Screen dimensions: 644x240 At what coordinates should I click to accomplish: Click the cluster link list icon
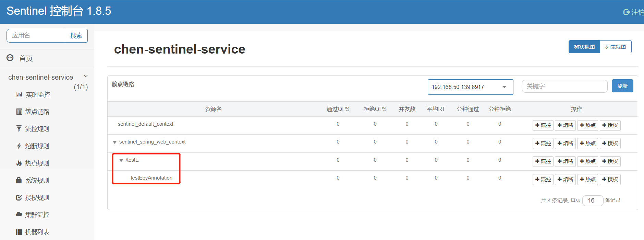pos(19,112)
